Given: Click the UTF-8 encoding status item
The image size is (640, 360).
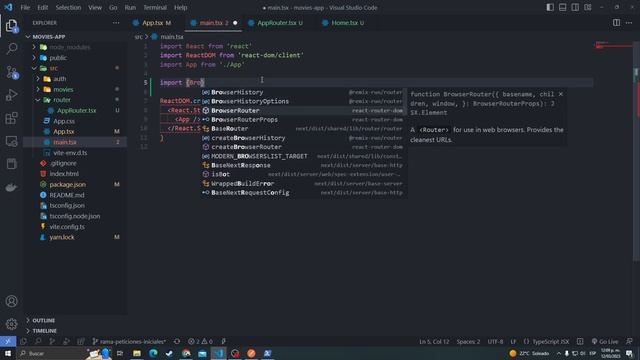Looking at the screenshot, I should tap(496, 341).
